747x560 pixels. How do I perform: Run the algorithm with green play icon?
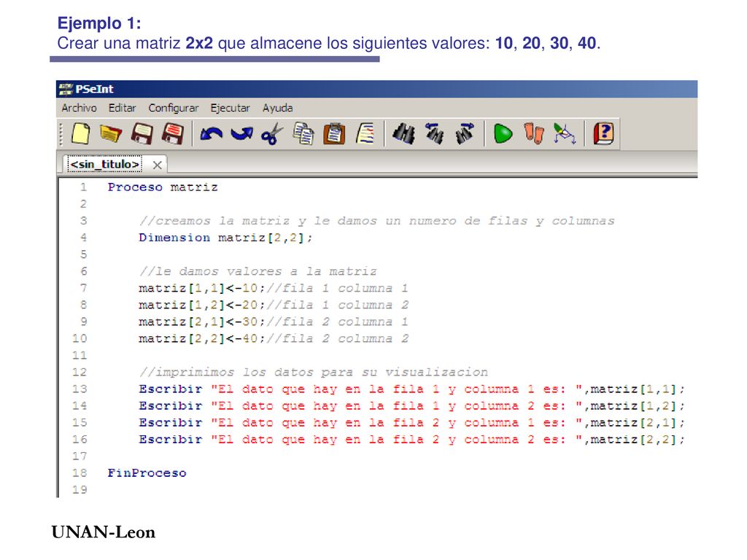click(x=503, y=134)
